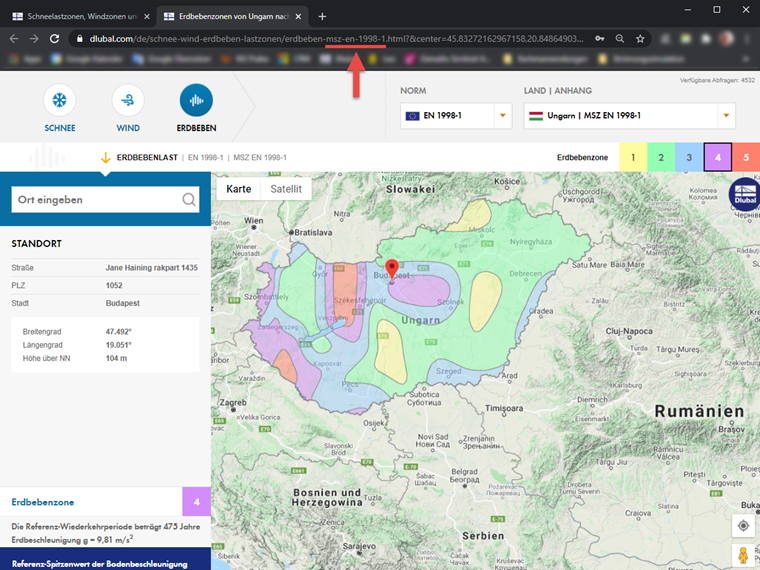Bookmark this page with the star icon
Viewport: 760px width, 570px height.
click(640, 39)
